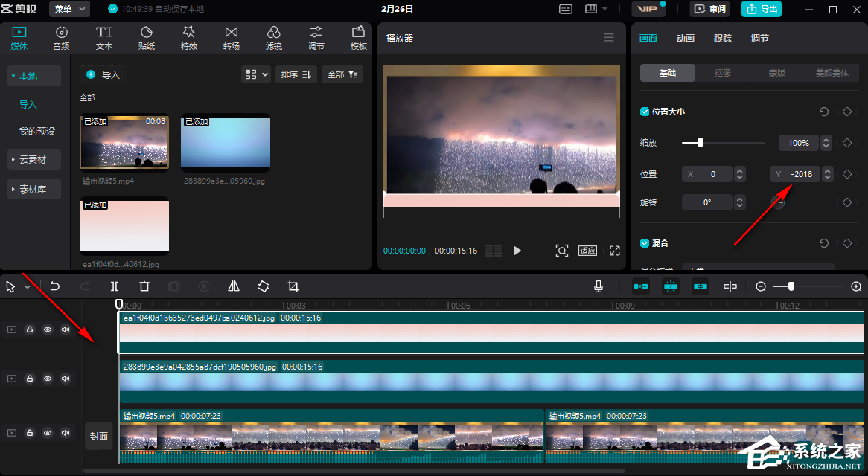This screenshot has width=868, height=476.
Task: Open the Stickers (贴纸) panel
Action: pos(147,38)
